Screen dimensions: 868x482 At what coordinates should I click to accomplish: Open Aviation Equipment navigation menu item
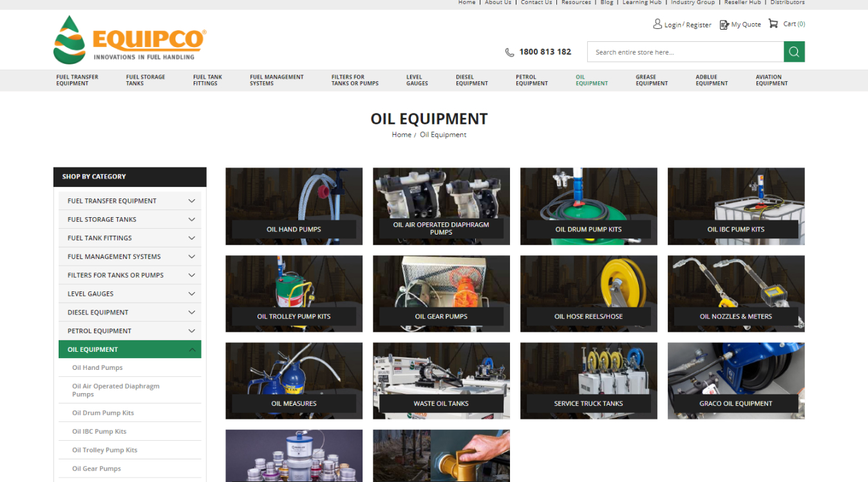point(771,80)
